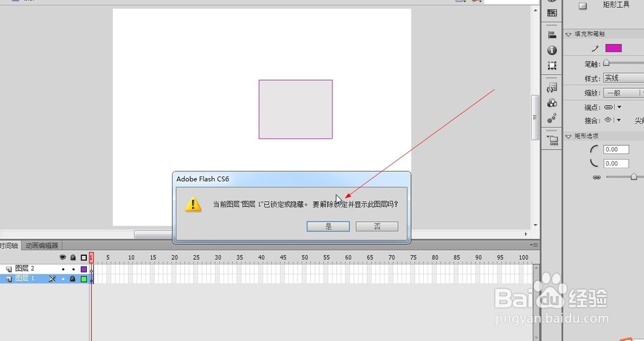
Task: Select layer 图层 1 in timeline
Action: [x=24, y=278]
